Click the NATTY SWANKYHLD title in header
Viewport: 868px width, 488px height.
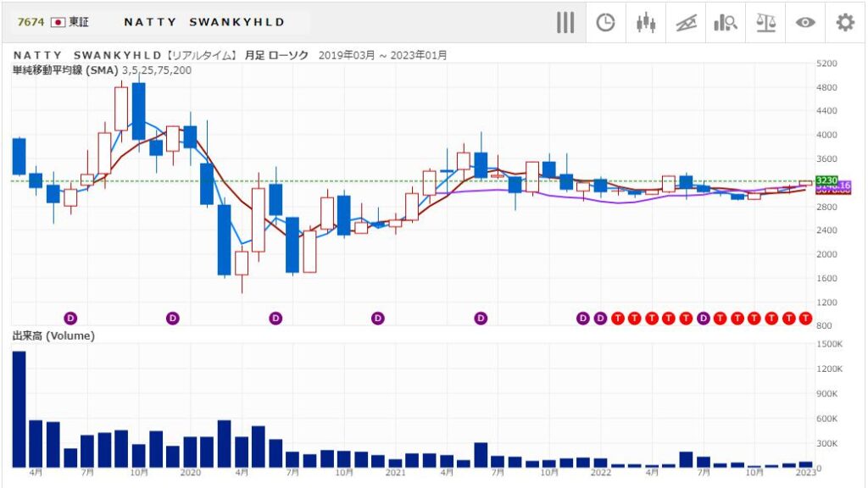tap(204, 22)
